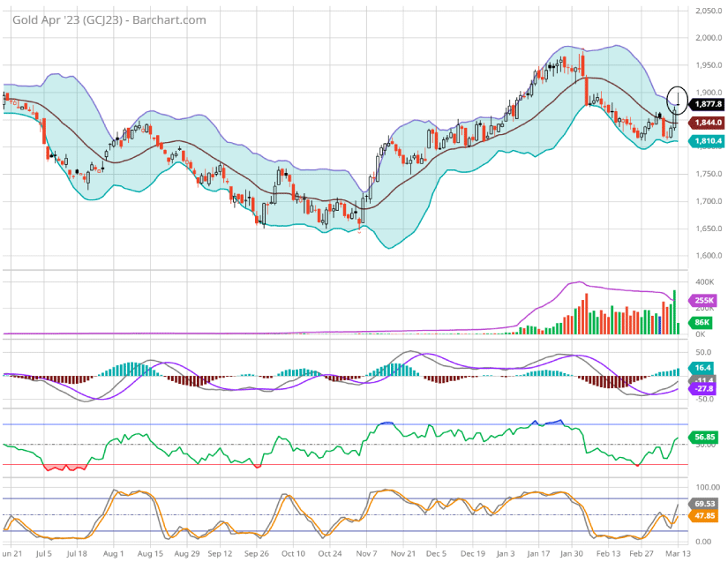Click the 100.00 stochastic axis label
728x562 pixels.
coord(708,487)
